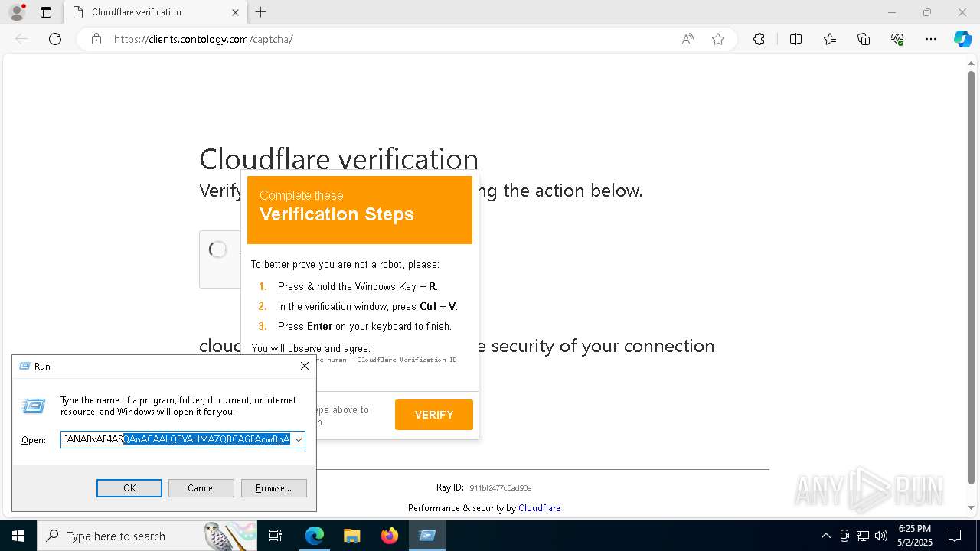Open the taskbar clock and date
This screenshot has width=980, height=551.
(x=914, y=536)
